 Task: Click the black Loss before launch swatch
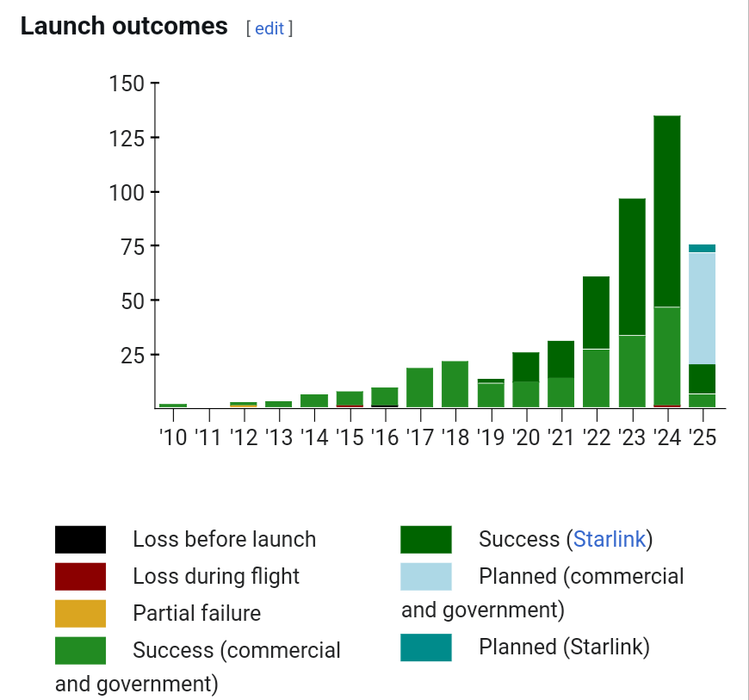80,540
